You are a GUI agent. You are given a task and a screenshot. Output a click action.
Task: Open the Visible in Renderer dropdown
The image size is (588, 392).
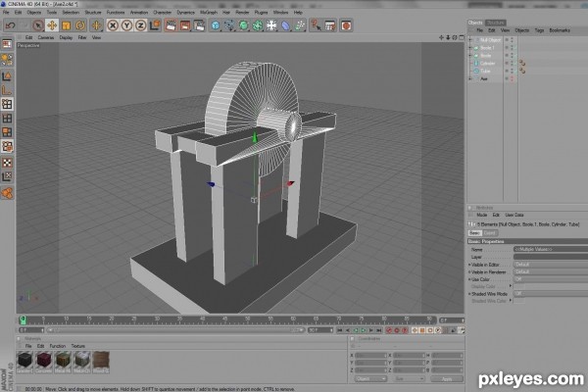tap(551, 272)
